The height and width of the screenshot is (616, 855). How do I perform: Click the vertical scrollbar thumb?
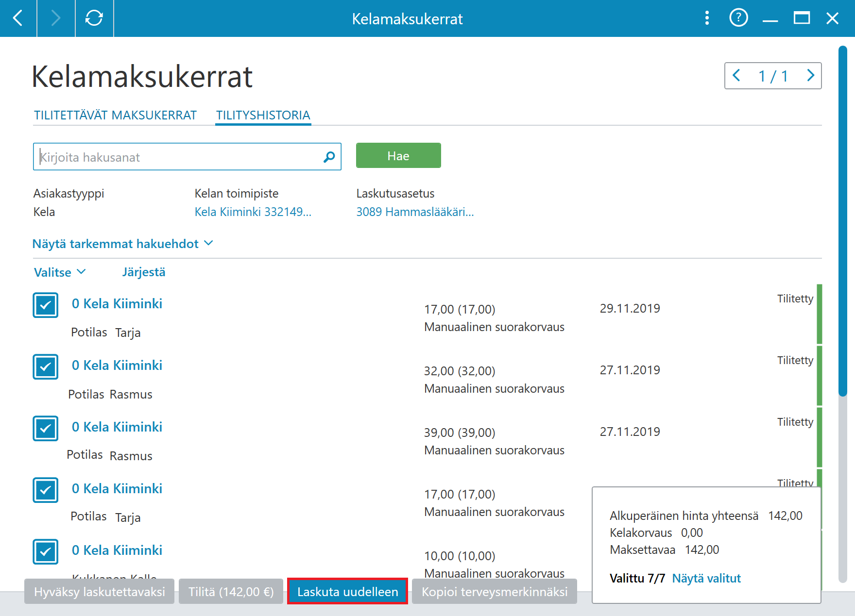tap(843, 221)
